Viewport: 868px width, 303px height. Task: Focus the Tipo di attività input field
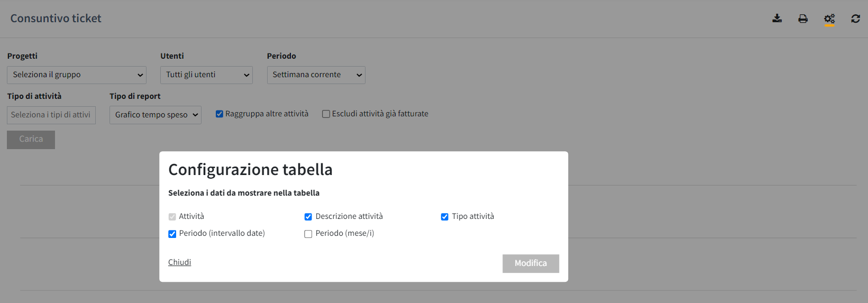point(51,115)
